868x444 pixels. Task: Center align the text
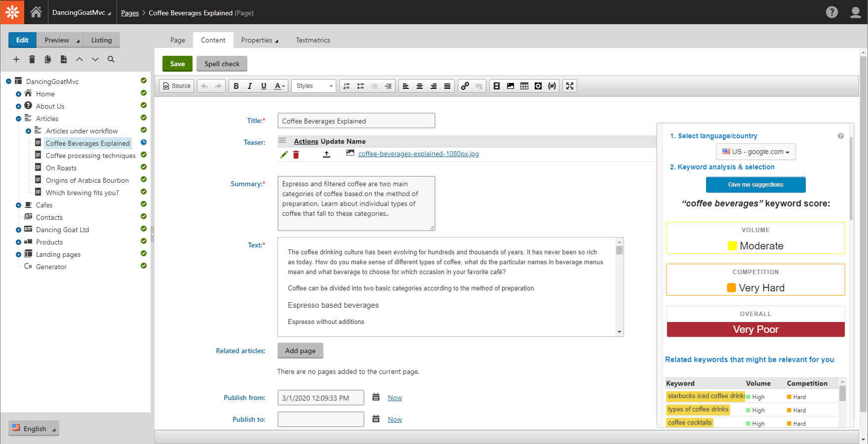click(420, 86)
